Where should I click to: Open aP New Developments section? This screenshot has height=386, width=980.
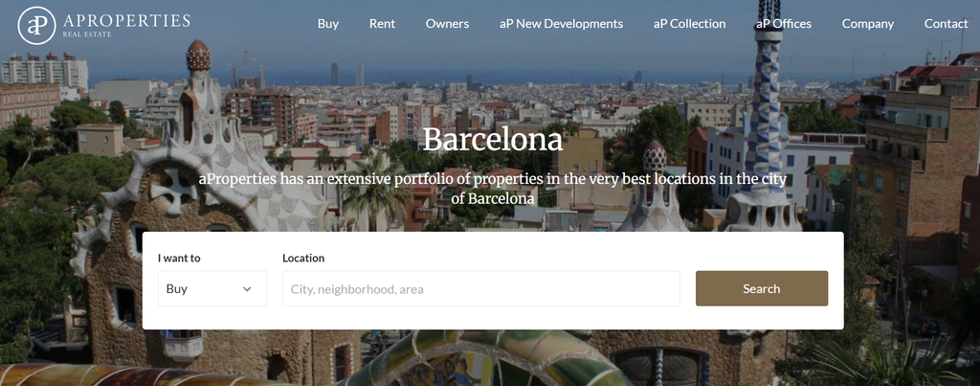(x=561, y=24)
